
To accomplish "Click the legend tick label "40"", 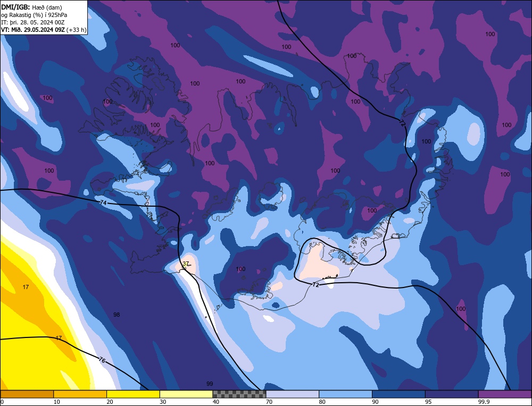I will 216,402.
